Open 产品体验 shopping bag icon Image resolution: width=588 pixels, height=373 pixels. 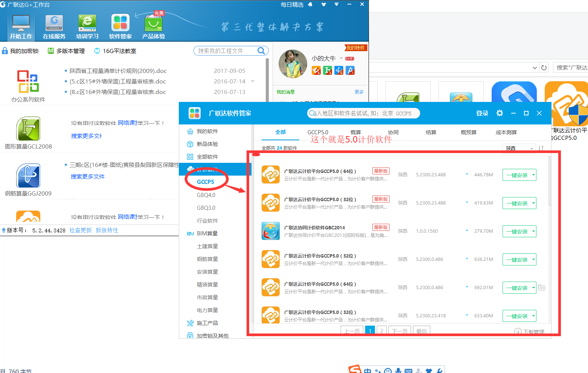coord(154,27)
